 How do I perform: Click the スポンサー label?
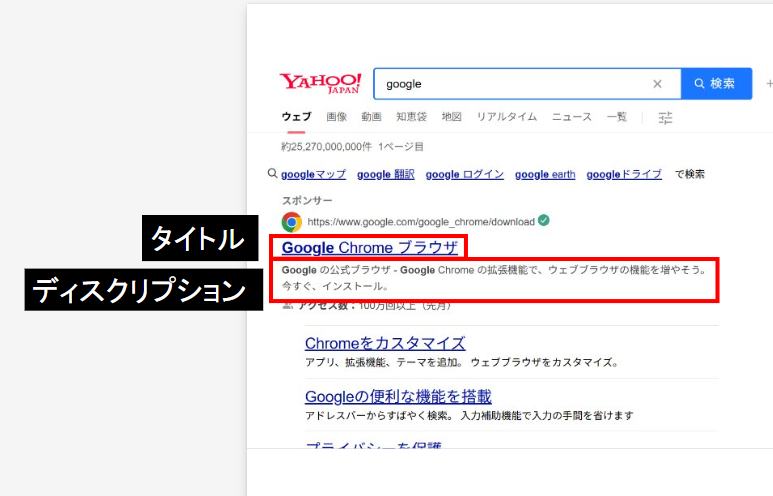pyautogui.click(x=307, y=201)
